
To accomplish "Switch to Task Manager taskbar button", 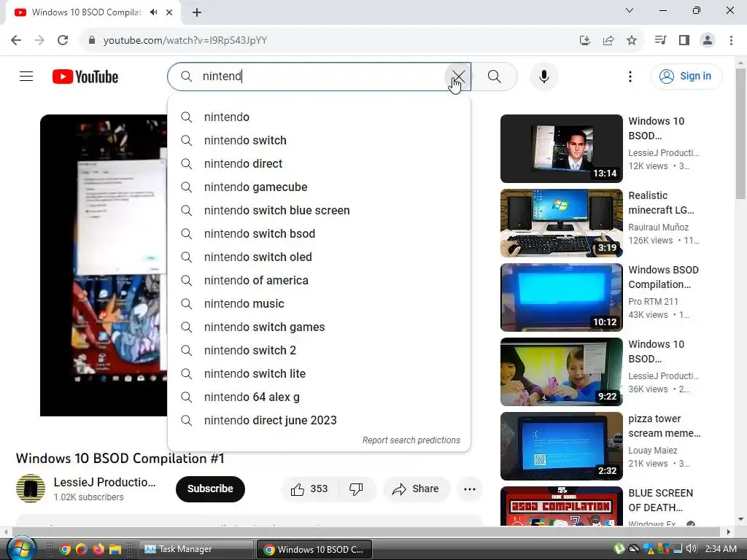I will coord(196,549).
